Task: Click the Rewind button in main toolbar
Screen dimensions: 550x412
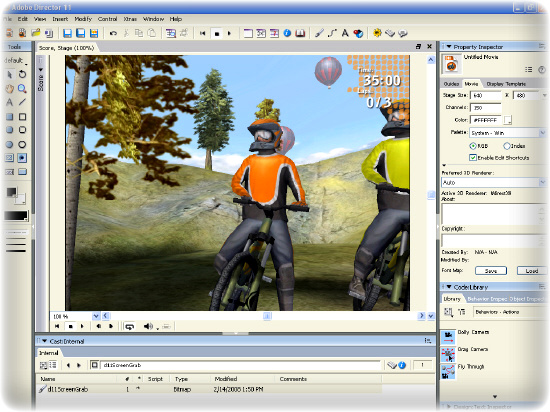Action: coord(202,33)
